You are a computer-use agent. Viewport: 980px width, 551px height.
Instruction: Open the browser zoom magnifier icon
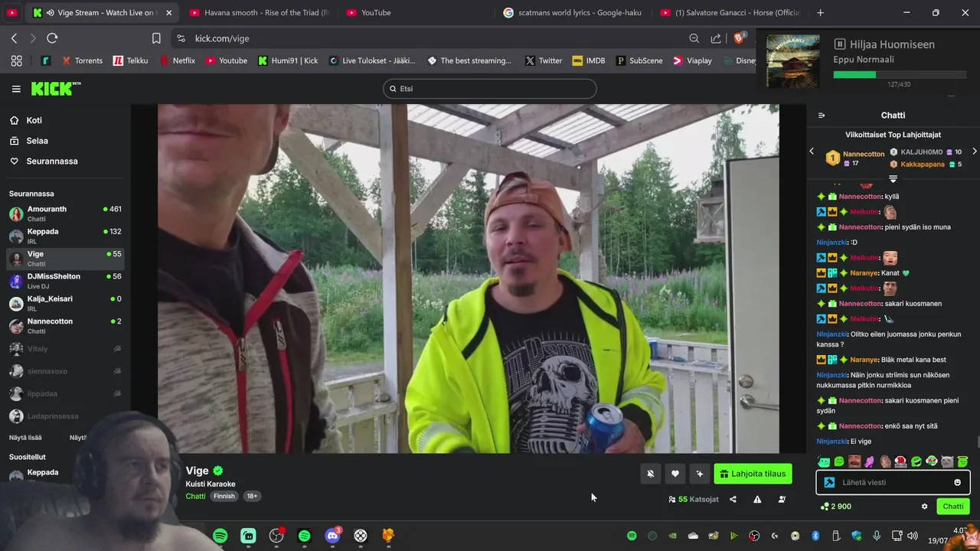tap(694, 38)
